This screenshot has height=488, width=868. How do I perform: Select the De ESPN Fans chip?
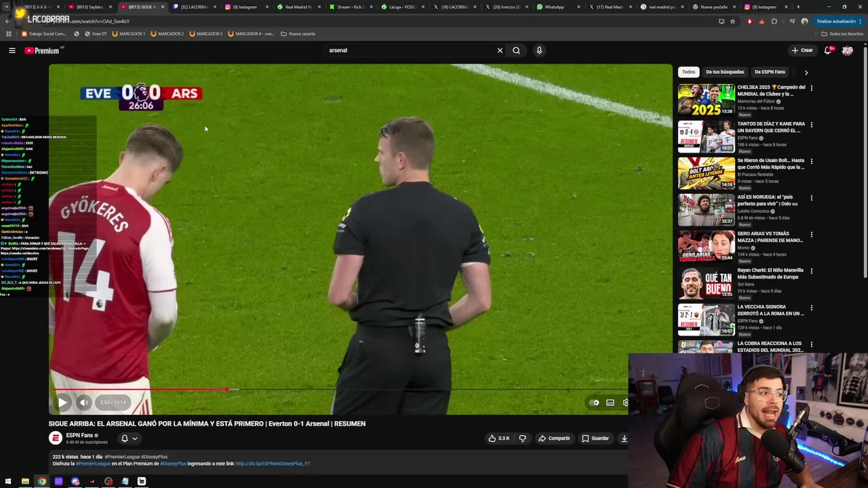pyautogui.click(x=770, y=72)
